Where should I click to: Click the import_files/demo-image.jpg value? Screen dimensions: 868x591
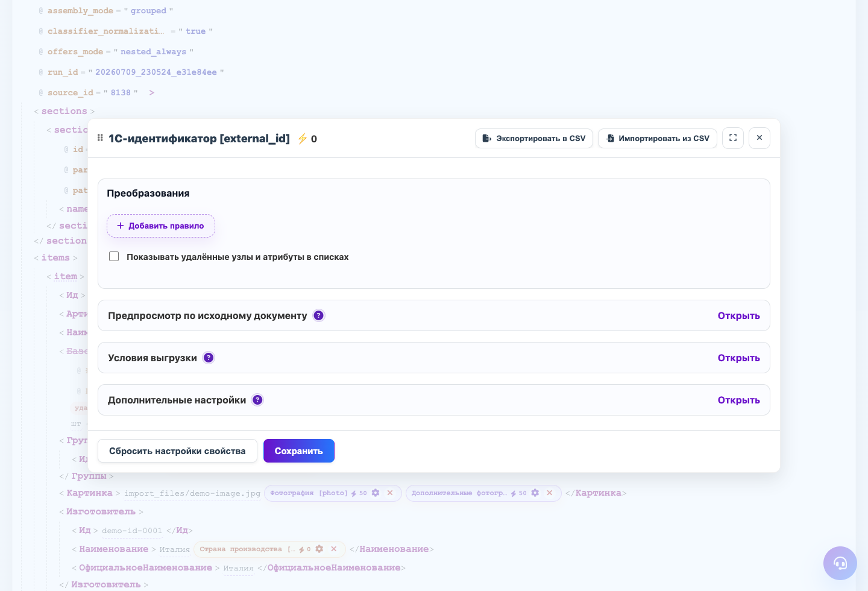point(192,493)
